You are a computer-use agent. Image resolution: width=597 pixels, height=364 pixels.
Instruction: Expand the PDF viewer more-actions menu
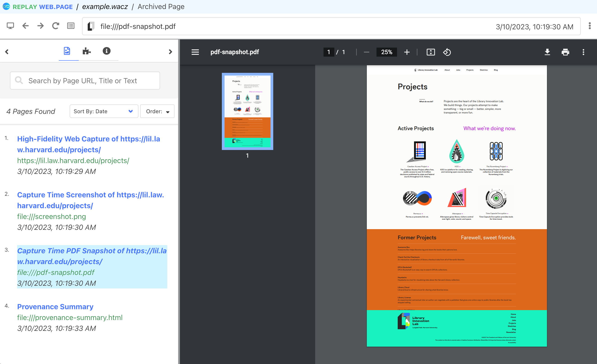point(583,52)
